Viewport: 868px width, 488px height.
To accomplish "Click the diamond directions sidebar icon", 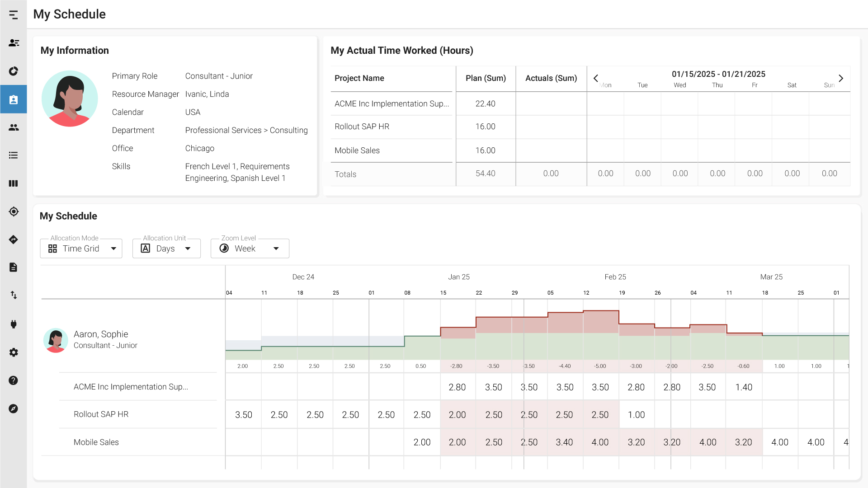I will tap(14, 239).
